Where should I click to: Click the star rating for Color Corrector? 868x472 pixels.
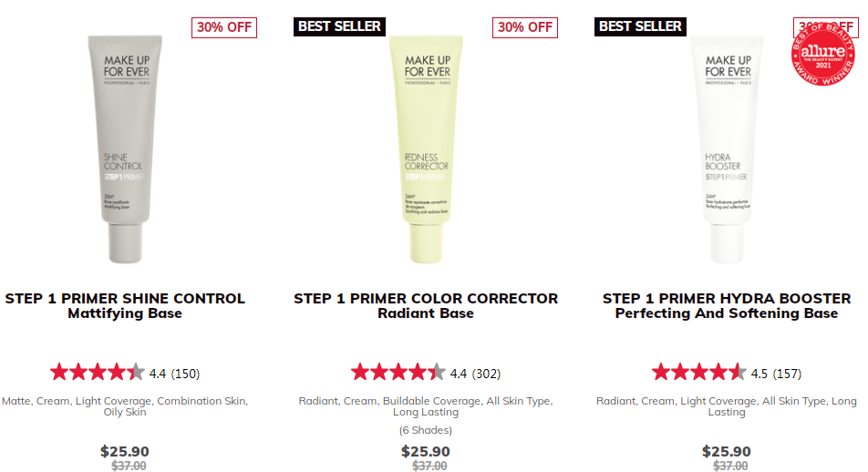398,372
